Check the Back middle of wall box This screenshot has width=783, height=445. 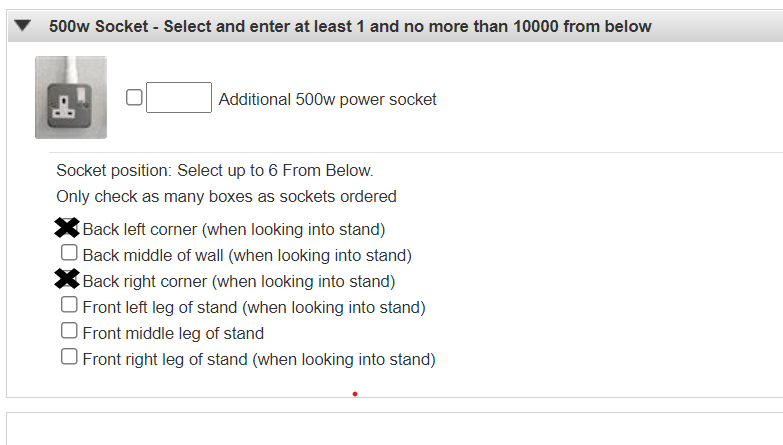(69, 253)
